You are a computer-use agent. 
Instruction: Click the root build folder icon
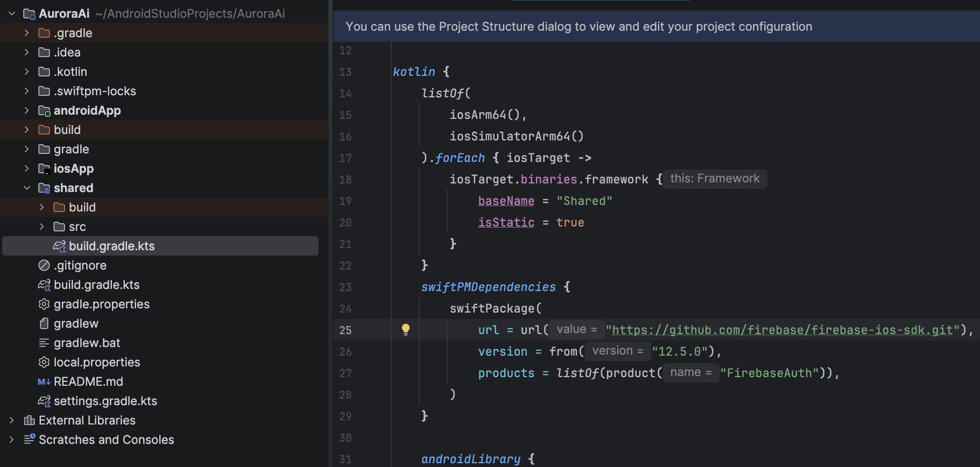44,130
